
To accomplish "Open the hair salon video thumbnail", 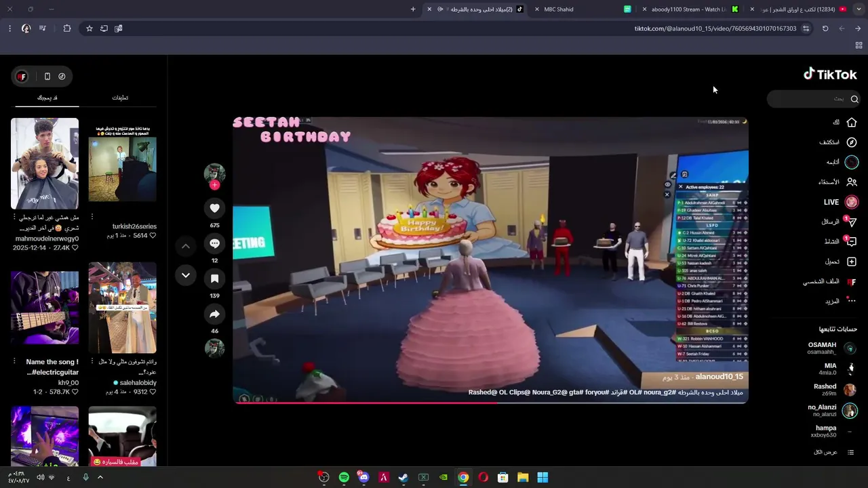I will [x=45, y=164].
